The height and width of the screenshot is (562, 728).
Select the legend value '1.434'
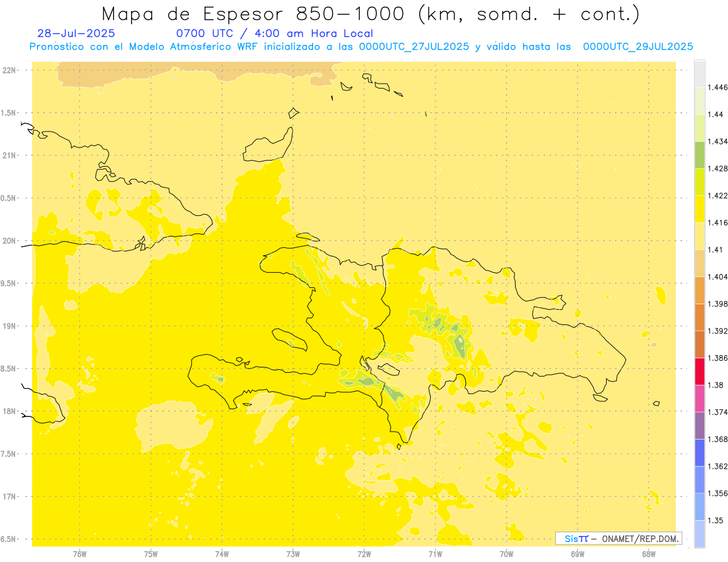pos(718,141)
